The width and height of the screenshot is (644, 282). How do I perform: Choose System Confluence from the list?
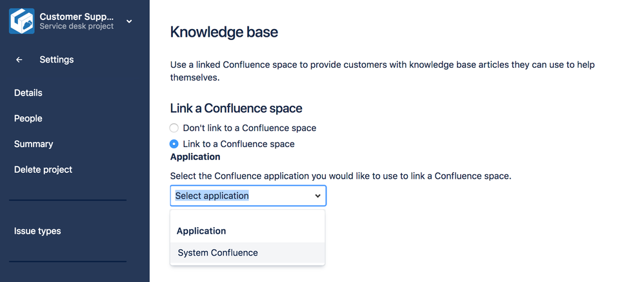(x=218, y=253)
